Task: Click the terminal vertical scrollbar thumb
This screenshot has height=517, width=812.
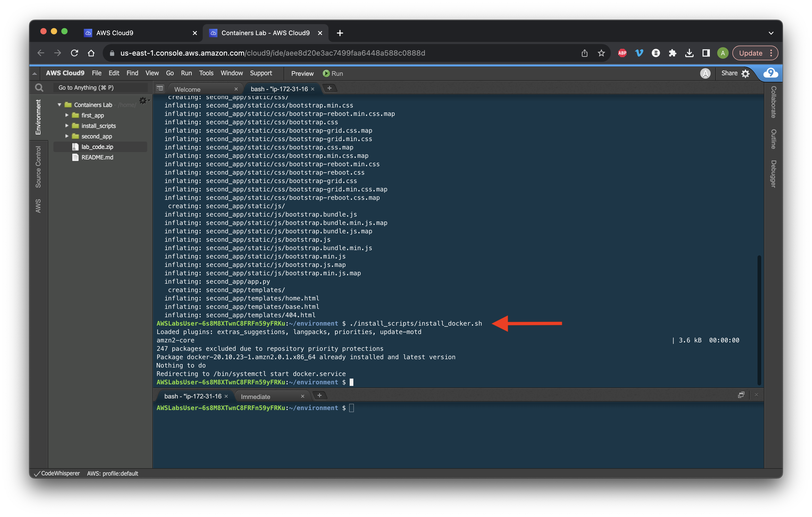Action: point(759,320)
